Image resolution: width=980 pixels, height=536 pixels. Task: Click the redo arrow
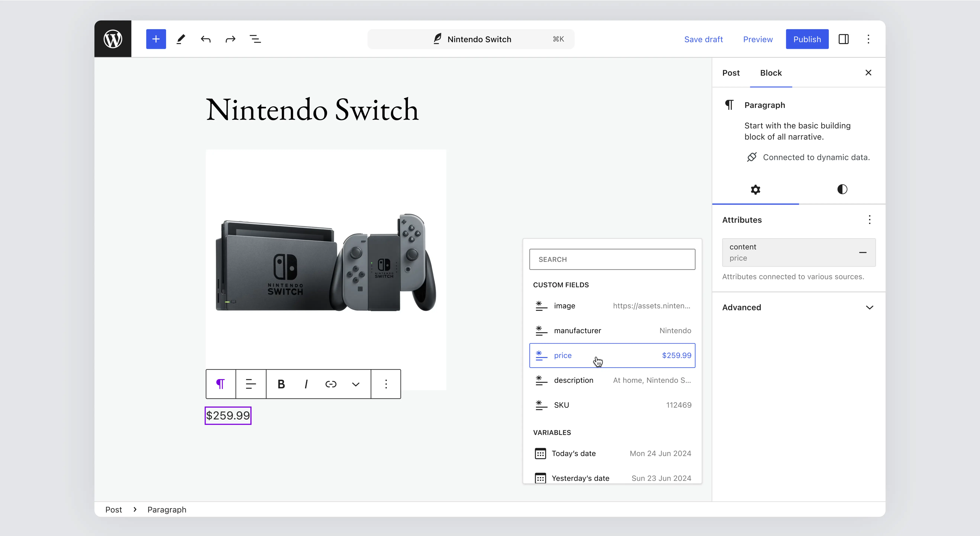pyautogui.click(x=230, y=39)
